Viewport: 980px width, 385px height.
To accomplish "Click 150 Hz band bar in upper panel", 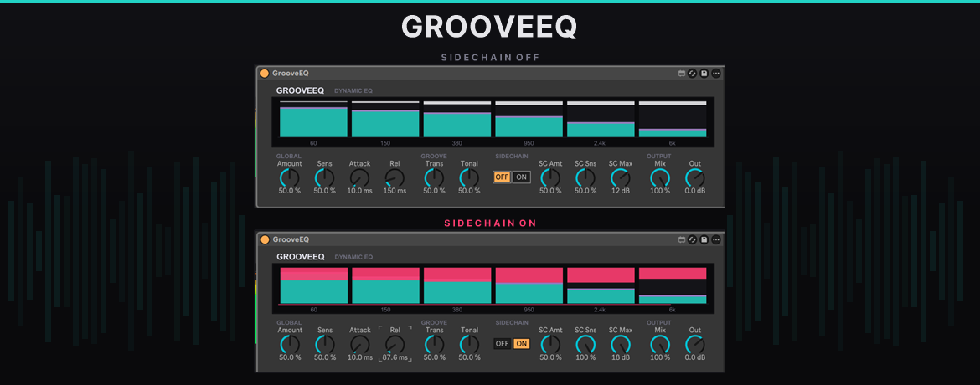I will click(385, 120).
